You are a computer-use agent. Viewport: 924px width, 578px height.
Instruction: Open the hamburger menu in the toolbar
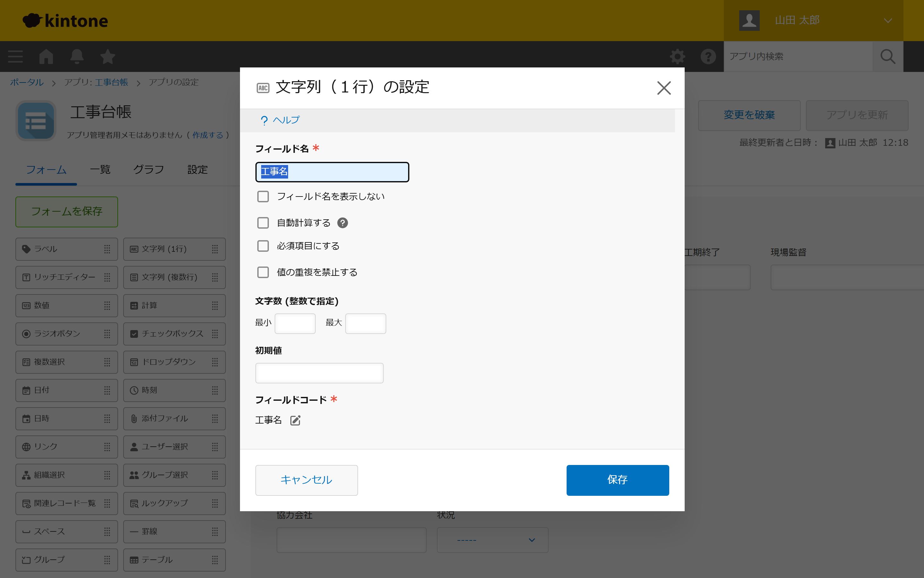pos(15,57)
